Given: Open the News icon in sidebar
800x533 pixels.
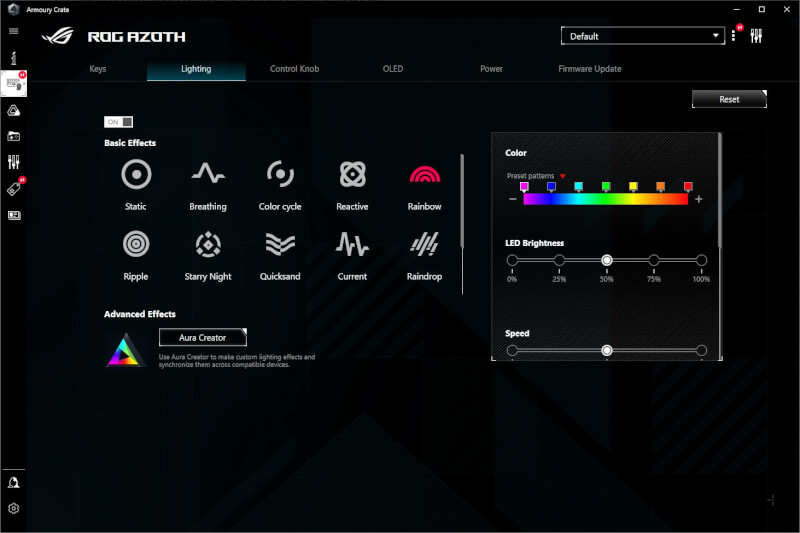Looking at the screenshot, I should tap(14, 215).
